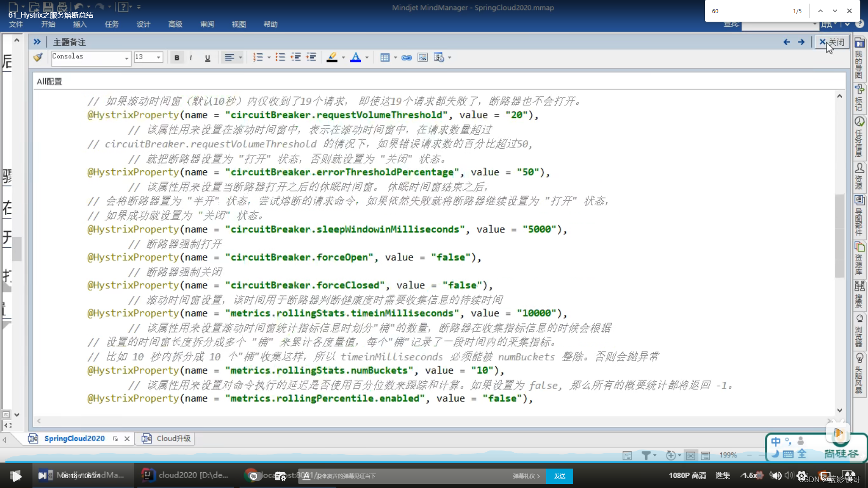This screenshot has width=868, height=488.
Task: Insert an image into topic notes
Action: [x=422, y=57]
